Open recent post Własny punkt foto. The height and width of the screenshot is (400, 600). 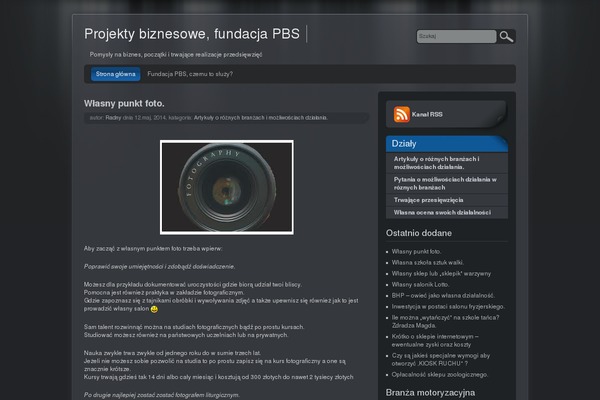pyautogui.click(x=416, y=251)
